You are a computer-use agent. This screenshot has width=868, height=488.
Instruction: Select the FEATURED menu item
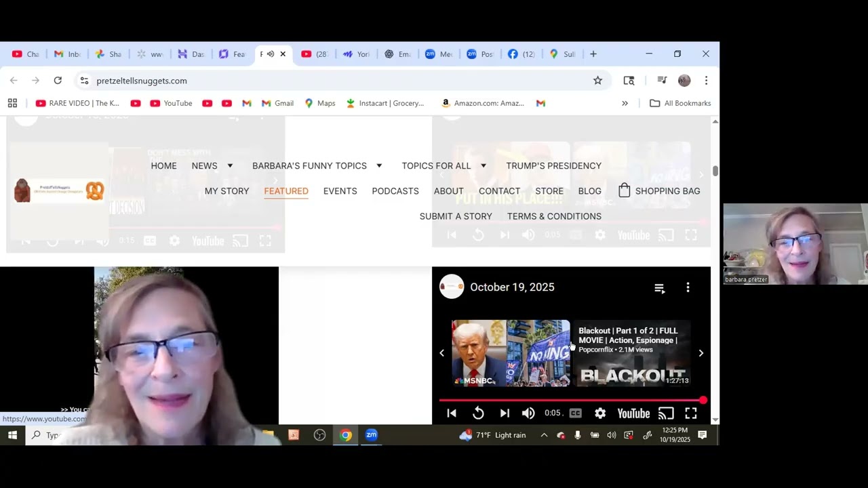[x=286, y=191]
